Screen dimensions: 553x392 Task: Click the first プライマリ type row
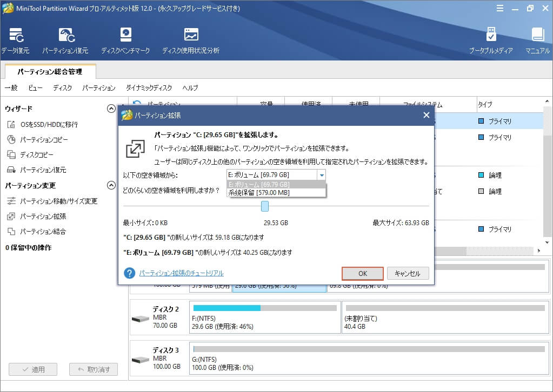pos(495,121)
